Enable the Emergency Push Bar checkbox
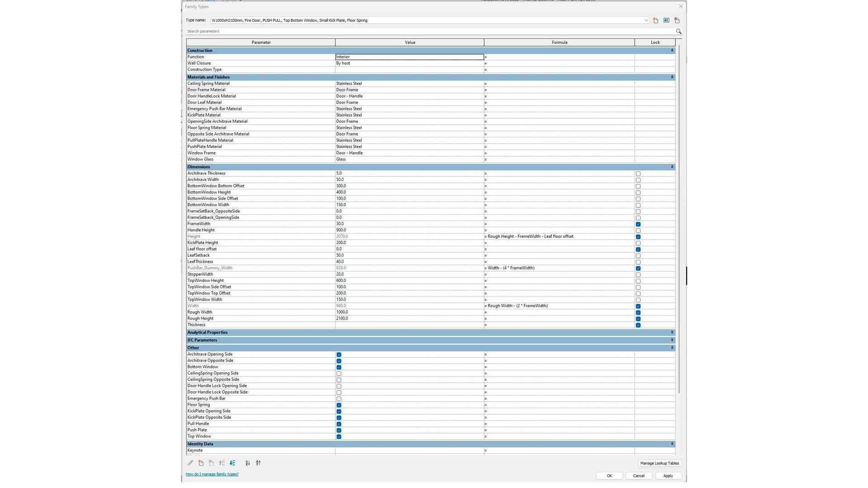 (339, 399)
